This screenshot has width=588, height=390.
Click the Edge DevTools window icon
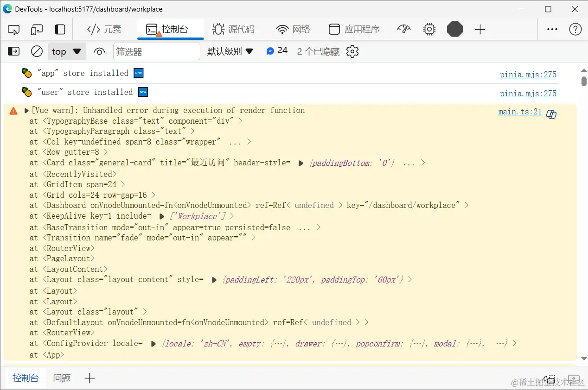pyautogui.click(x=7, y=9)
